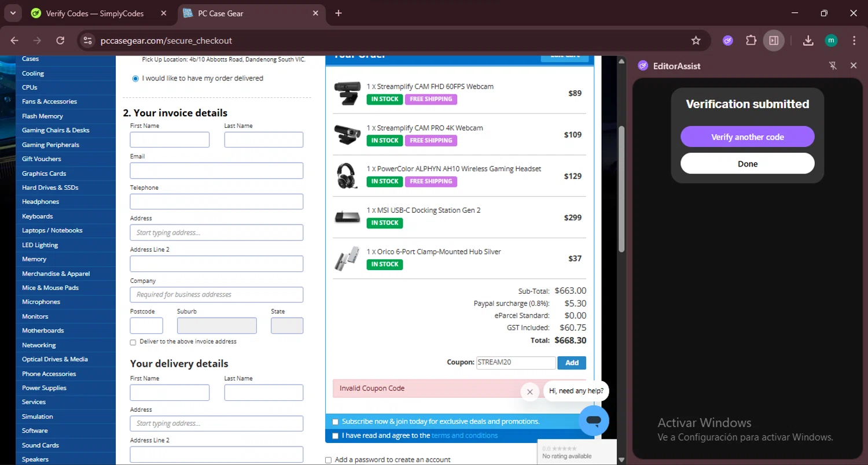Viewport: 868px width, 465px height.
Task: Click the Add coupon button
Action: tap(572, 363)
